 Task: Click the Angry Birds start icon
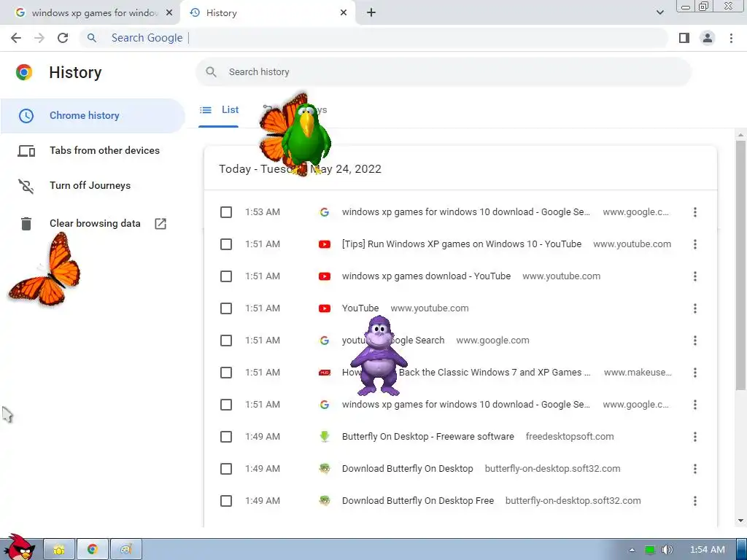19,548
